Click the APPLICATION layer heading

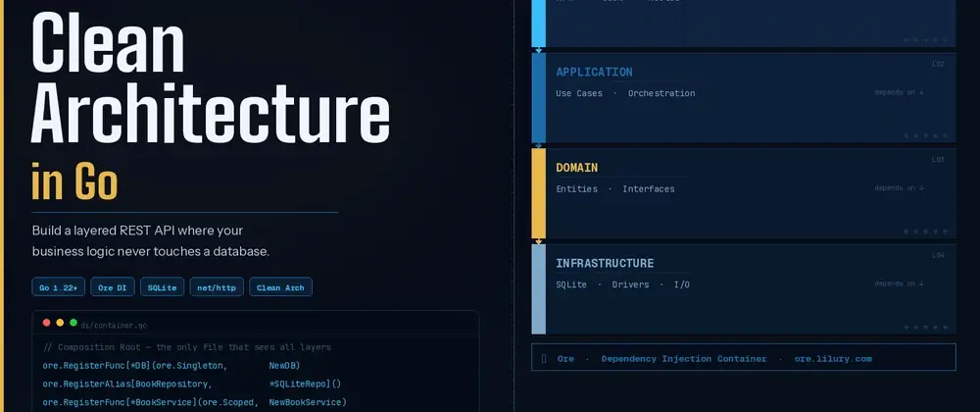coord(595,72)
